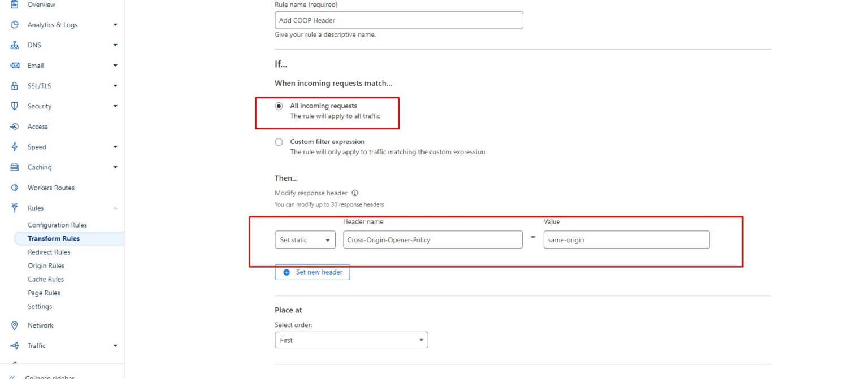Select the Custom filter expression radio button
The height and width of the screenshot is (379, 868).
[x=279, y=142]
